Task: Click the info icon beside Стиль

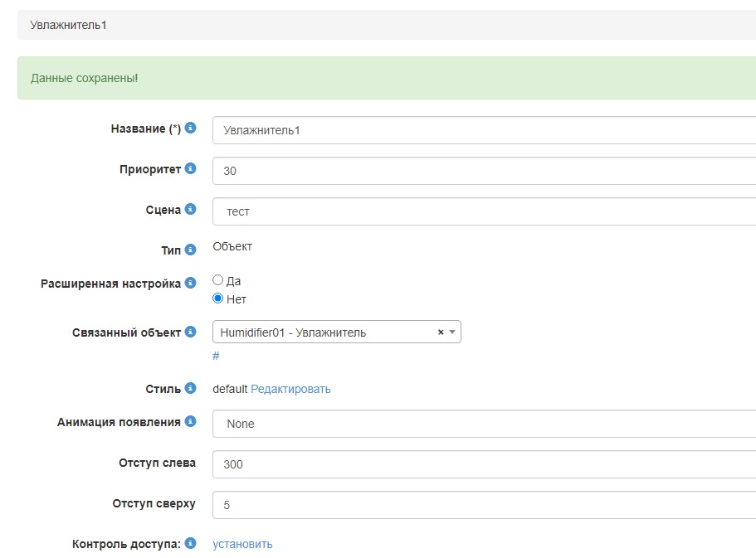Action: pyautogui.click(x=191, y=388)
